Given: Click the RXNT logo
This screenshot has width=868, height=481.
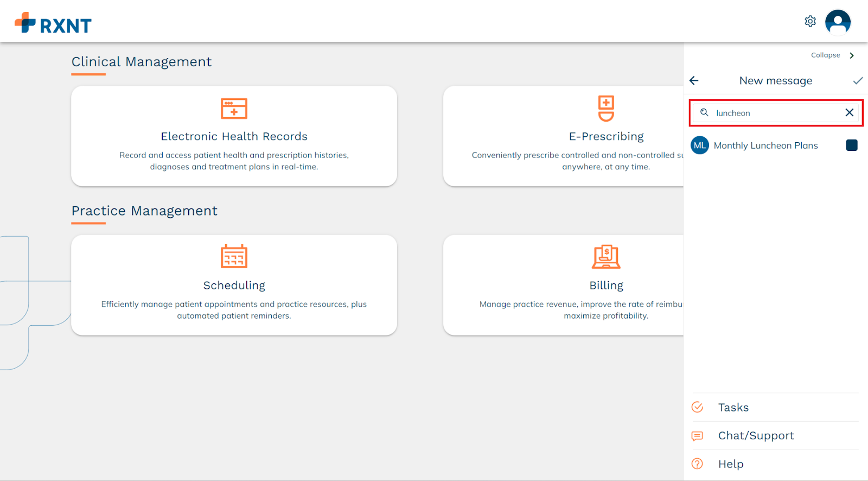Looking at the screenshot, I should (53, 23).
